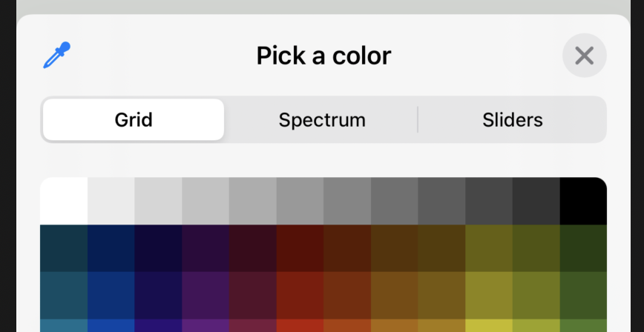
Task: Select the lightest gray swatch beside white
Action: 111,201
